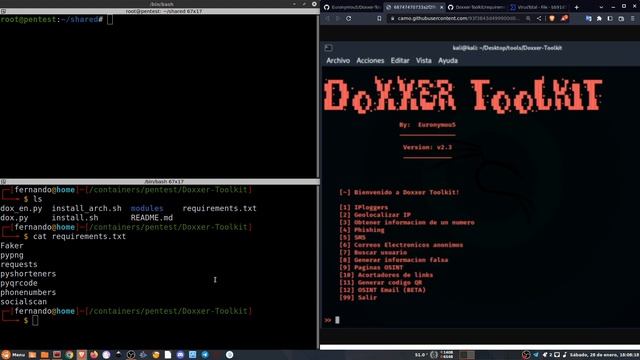Click dox_en.py in terminal listing
The image size is (640, 360).
(21, 208)
